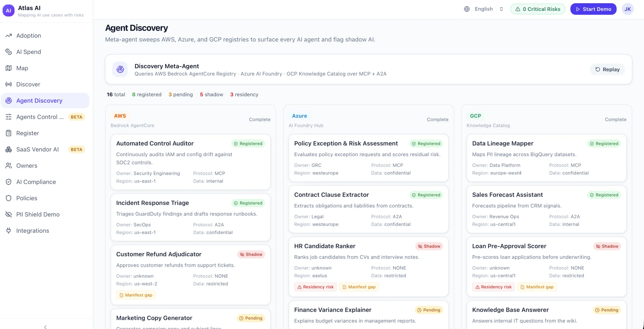Click the Owners people icon
Image resolution: width=644 pixels, height=329 pixels.
pyautogui.click(x=9, y=165)
